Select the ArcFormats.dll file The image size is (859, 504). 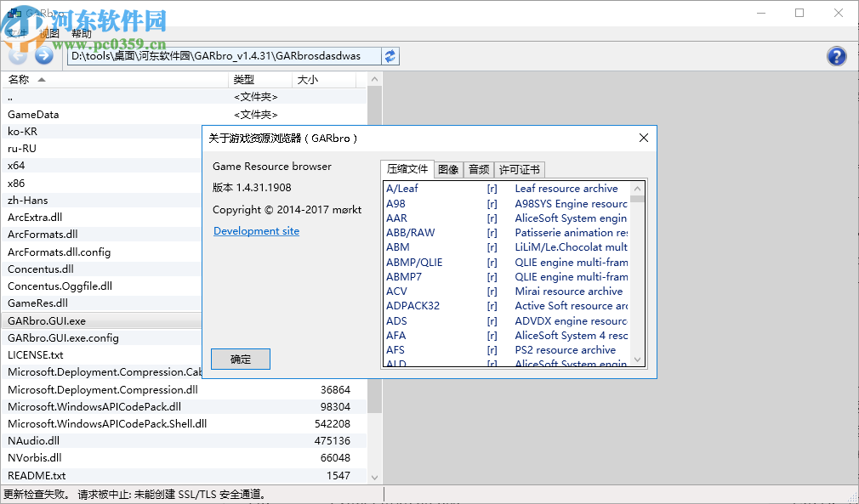[x=102, y=235]
